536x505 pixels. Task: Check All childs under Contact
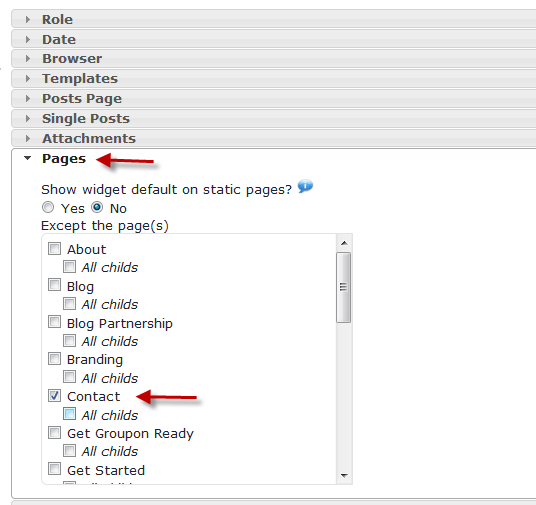[69, 414]
